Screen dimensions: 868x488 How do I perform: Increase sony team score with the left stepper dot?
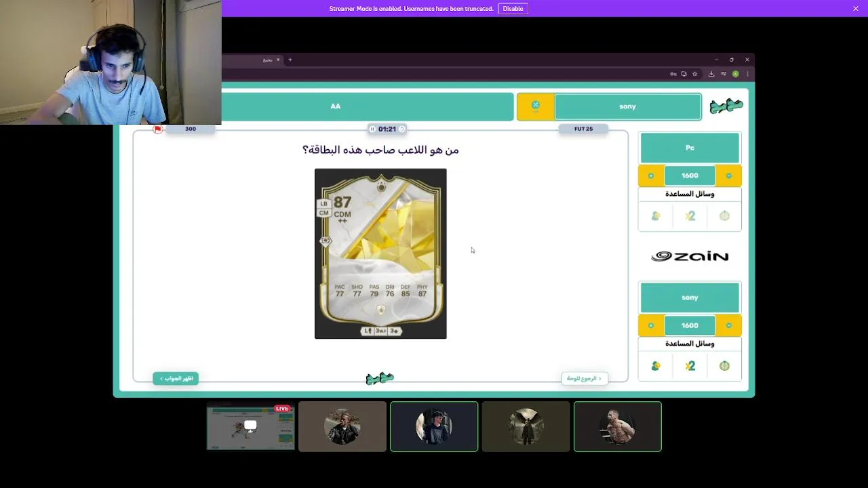pos(651,325)
